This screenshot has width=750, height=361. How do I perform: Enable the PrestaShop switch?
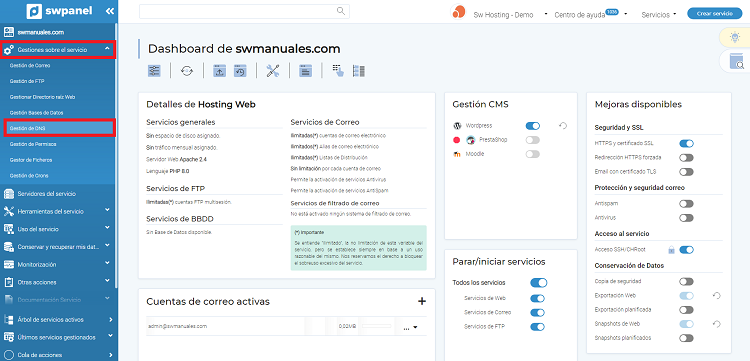click(532, 140)
